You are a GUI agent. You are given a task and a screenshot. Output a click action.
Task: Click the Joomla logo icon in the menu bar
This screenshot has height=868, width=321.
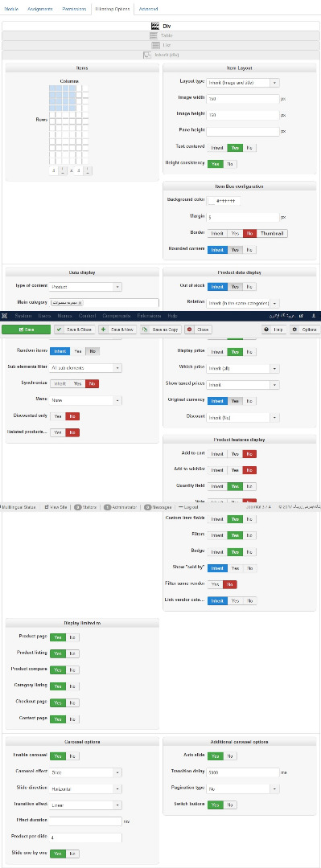5,315
